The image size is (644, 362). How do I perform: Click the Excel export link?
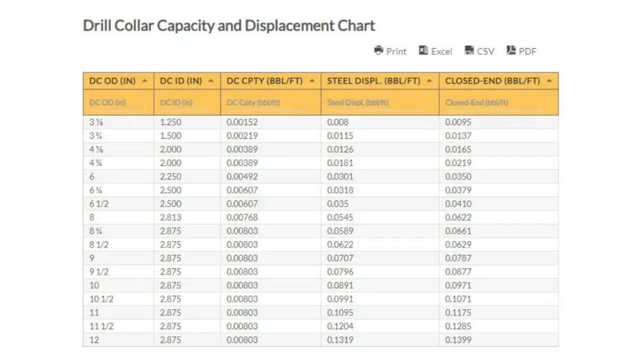tap(440, 51)
